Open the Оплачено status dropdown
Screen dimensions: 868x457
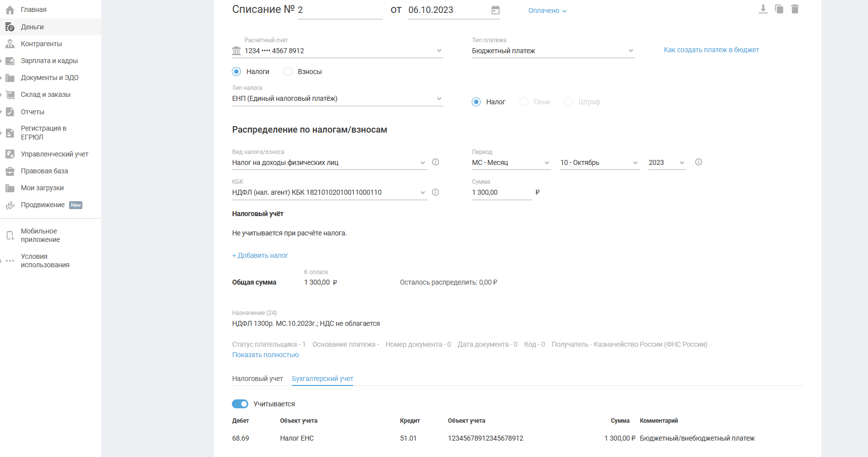click(x=547, y=10)
